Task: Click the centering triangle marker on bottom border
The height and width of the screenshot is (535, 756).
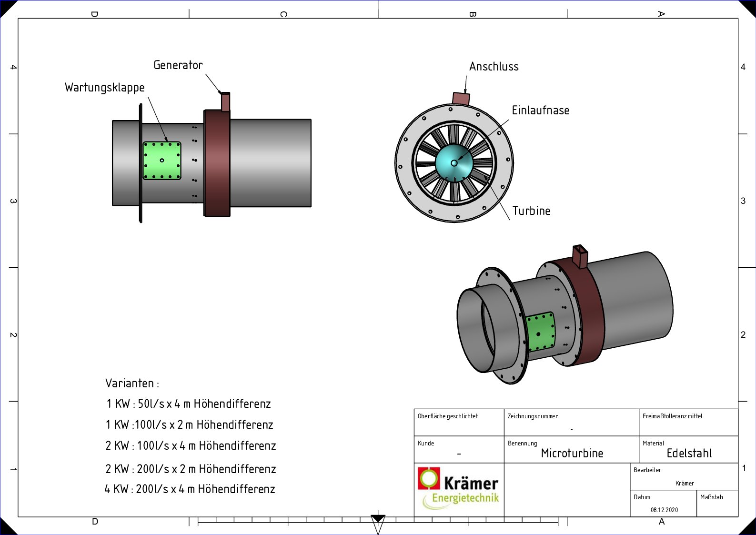Action: coord(378,524)
